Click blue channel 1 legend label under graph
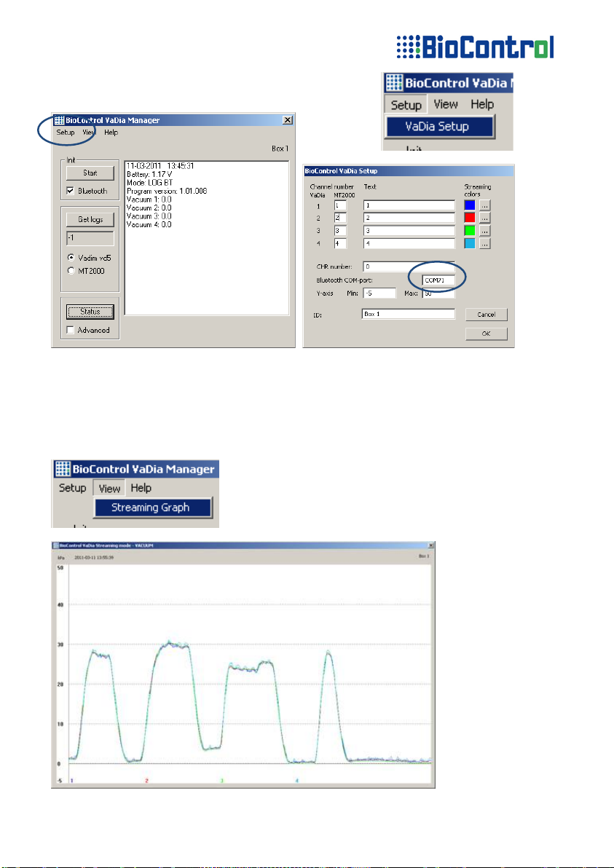 72,781
